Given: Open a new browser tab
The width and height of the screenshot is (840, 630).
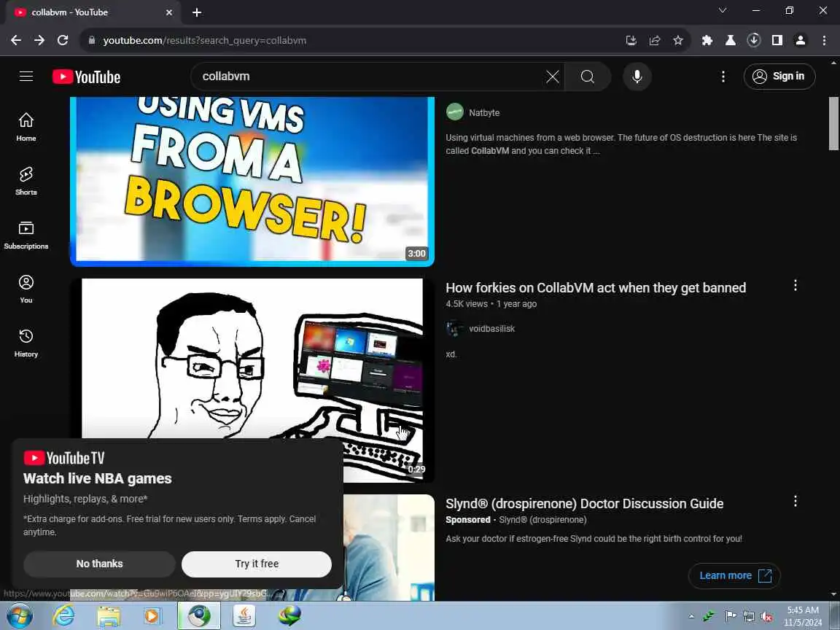Looking at the screenshot, I should click(x=197, y=12).
